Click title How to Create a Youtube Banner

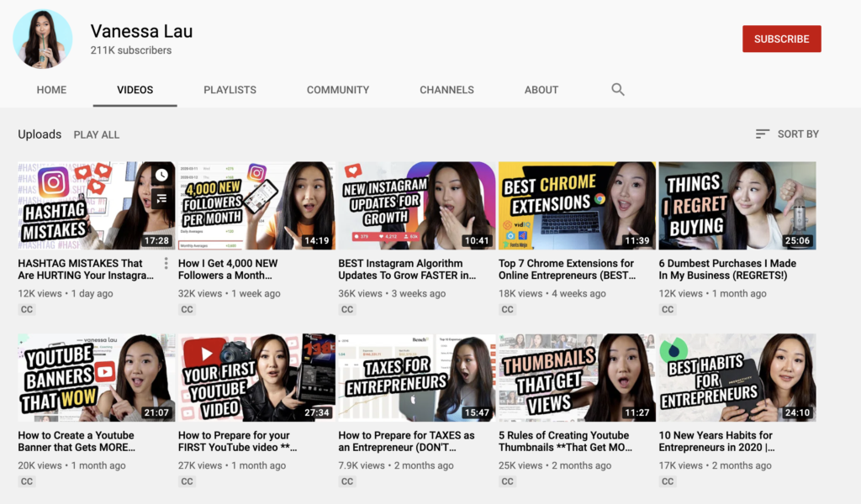point(77,442)
